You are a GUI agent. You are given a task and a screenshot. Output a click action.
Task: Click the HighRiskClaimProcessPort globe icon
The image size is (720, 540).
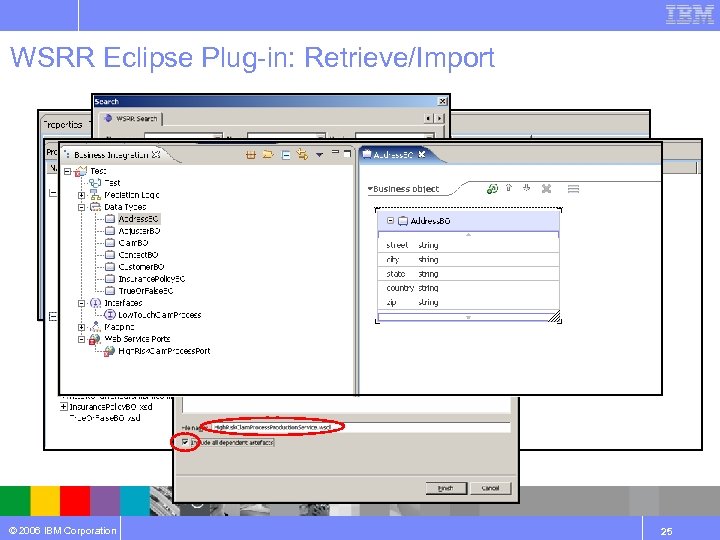[x=109, y=351]
